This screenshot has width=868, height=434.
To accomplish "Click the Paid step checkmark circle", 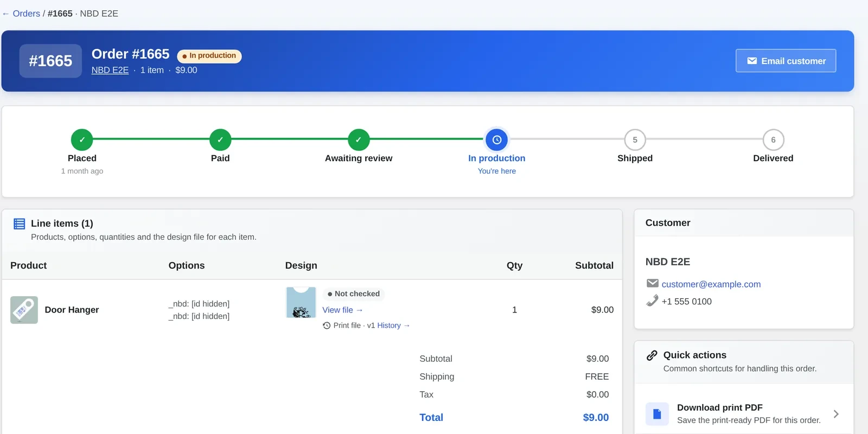I will tap(220, 139).
